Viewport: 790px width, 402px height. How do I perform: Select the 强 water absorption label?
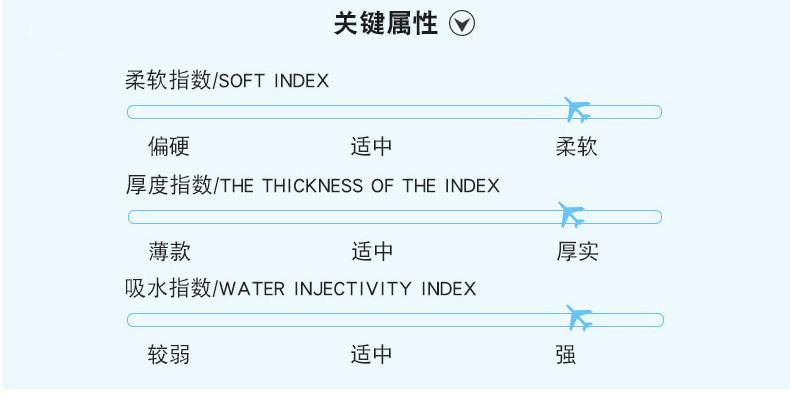coord(566,355)
